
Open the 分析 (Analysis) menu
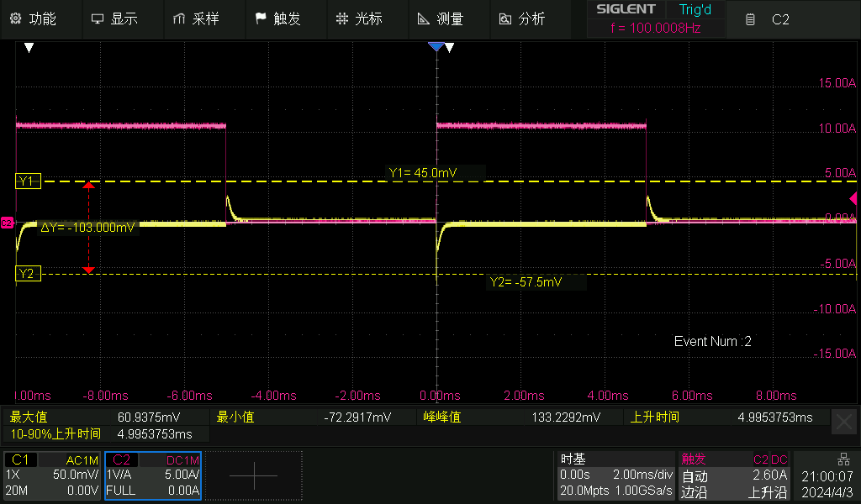[531, 19]
